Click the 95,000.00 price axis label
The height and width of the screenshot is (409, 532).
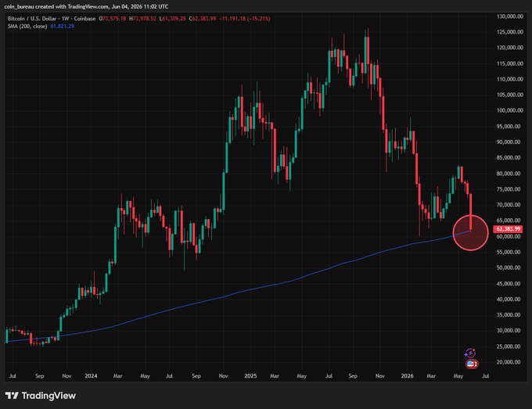(x=509, y=126)
